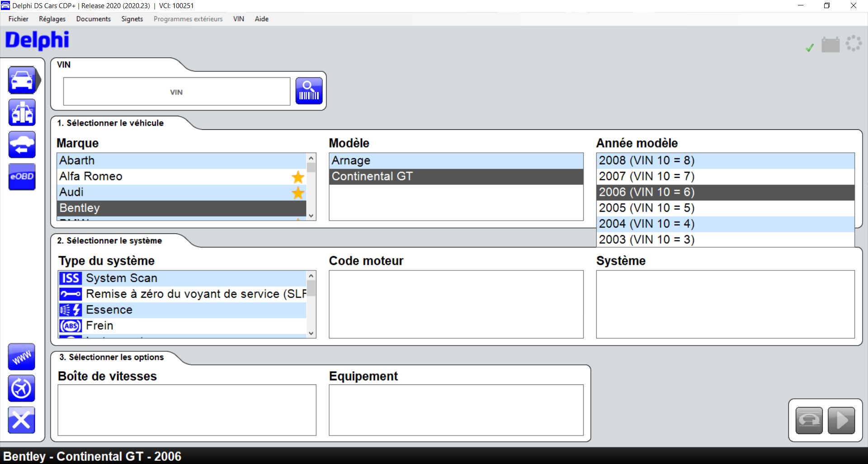Open the WWW web link icon
Screen dimensions: 868x464
[x=21, y=357]
